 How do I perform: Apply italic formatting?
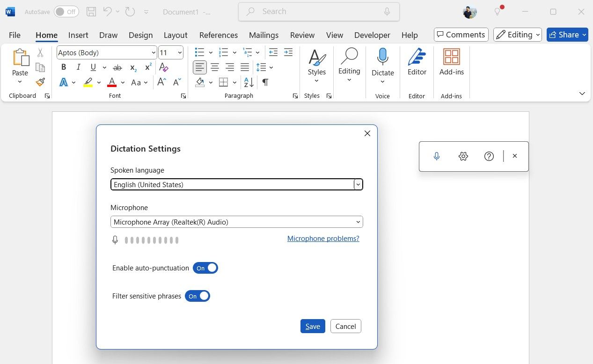tap(78, 67)
